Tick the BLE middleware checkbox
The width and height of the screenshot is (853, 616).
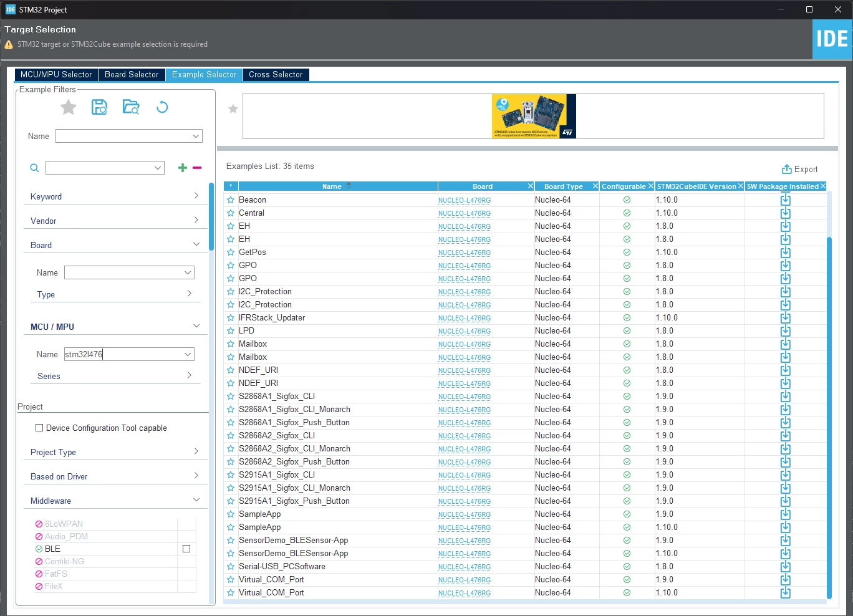click(186, 549)
